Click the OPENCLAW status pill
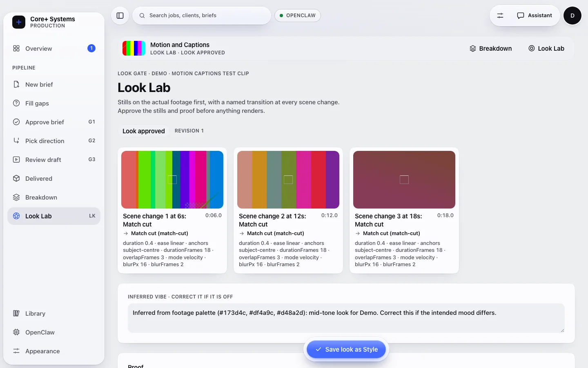588x368 pixels. pyautogui.click(x=298, y=16)
